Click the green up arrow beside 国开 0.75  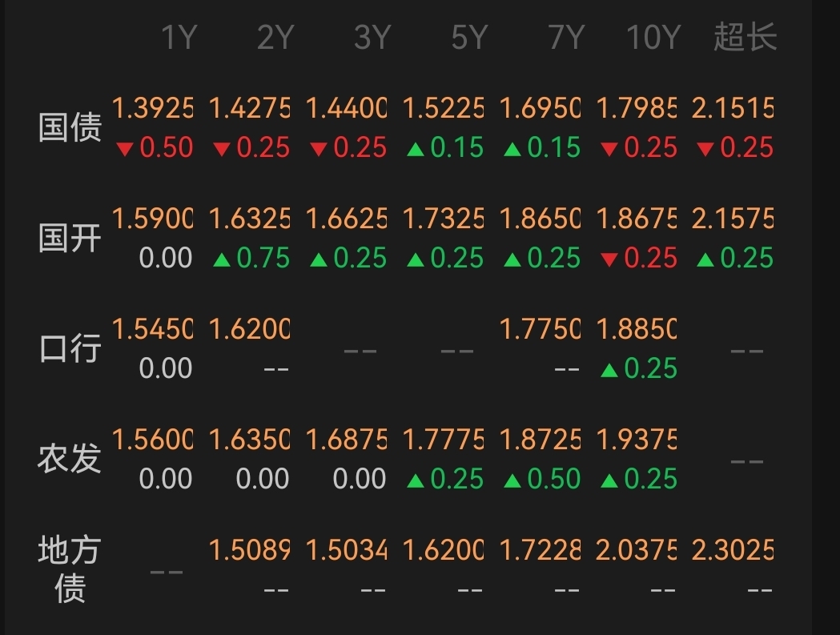[x=222, y=259]
